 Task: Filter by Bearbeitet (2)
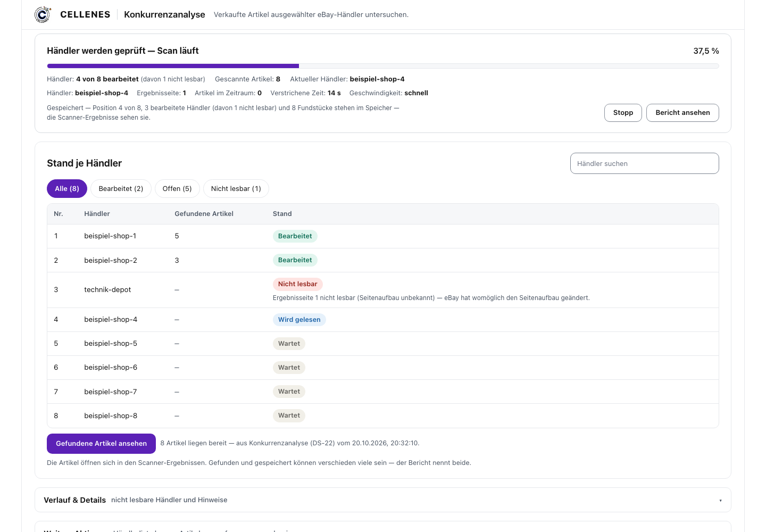[x=121, y=189]
